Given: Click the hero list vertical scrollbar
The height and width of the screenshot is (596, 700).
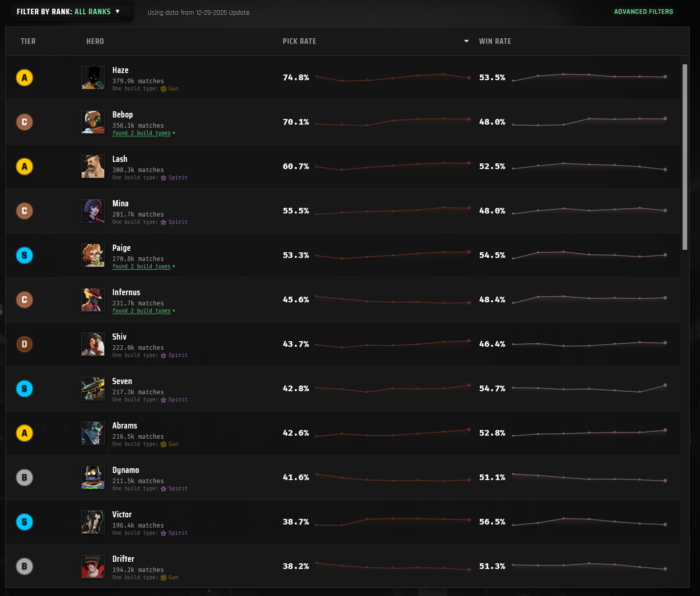Looking at the screenshot, I should (x=685, y=157).
